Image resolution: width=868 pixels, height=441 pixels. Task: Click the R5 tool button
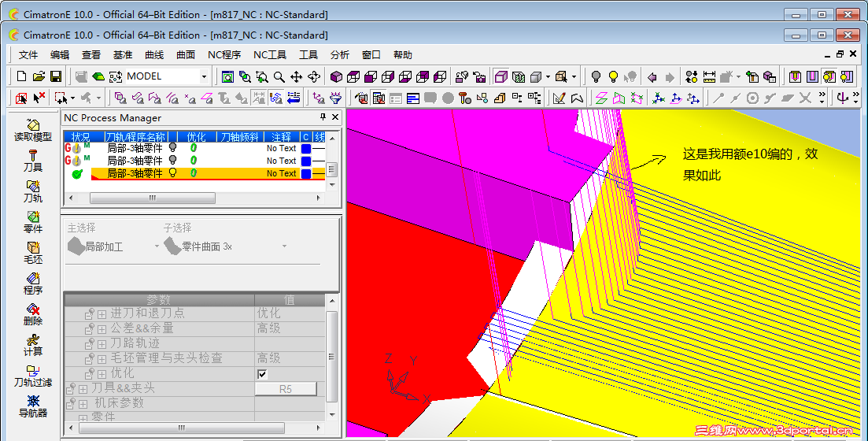coord(286,389)
